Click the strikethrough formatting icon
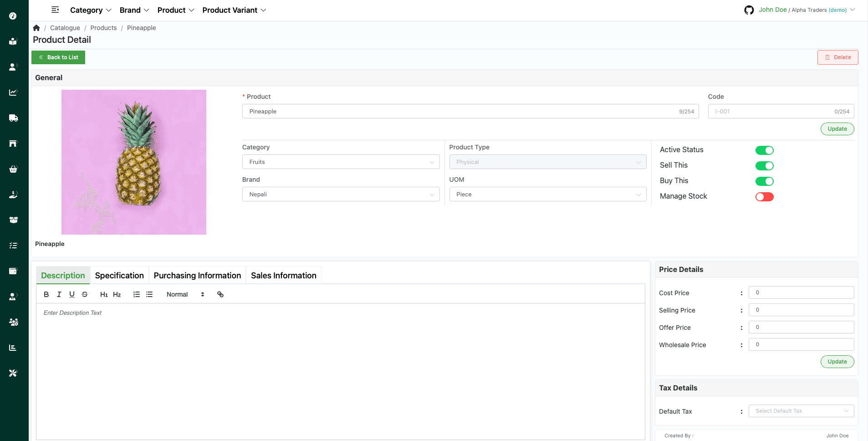This screenshot has width=868, height=441. coord(85,294)
